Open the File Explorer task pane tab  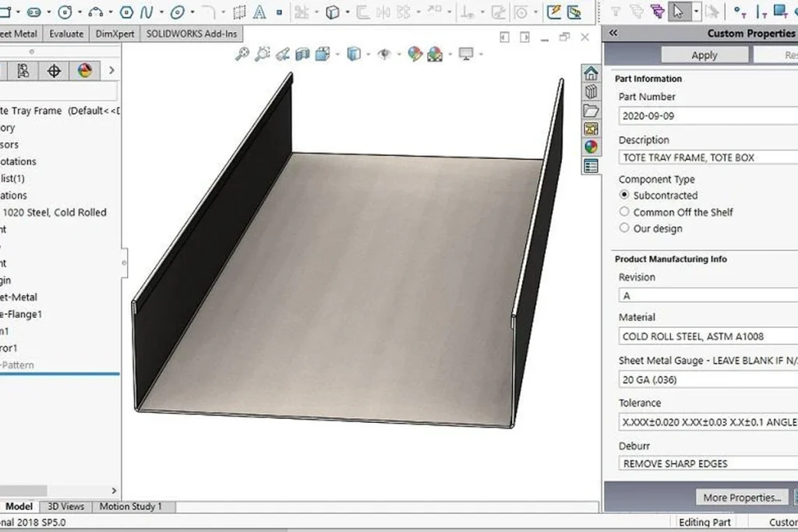tap(591, 111)
